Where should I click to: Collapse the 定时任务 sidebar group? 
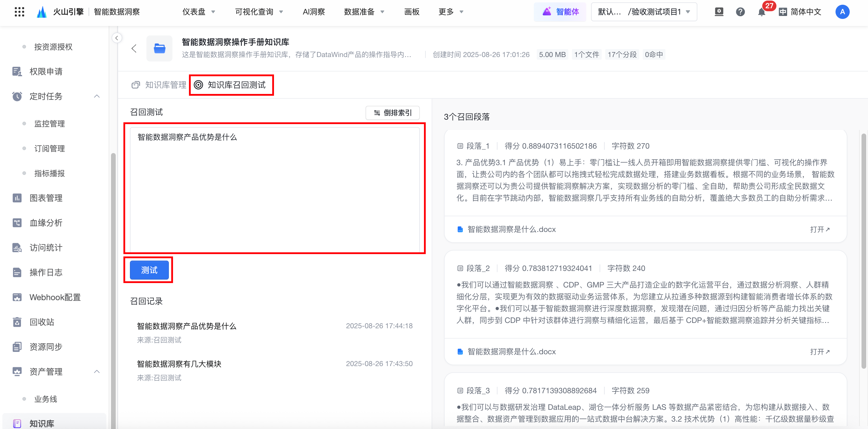(x=97, y=96)
